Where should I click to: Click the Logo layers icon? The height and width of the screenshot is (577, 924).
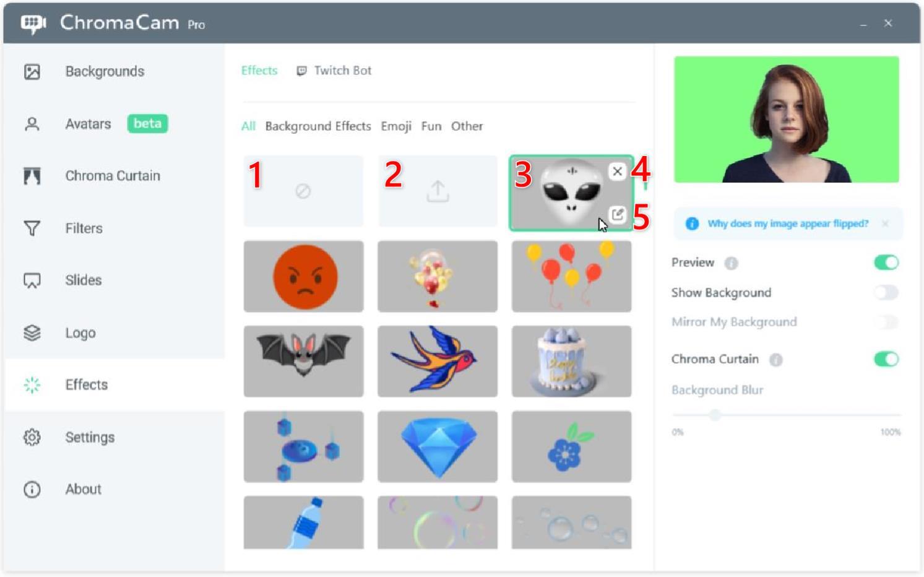[31, 332]
